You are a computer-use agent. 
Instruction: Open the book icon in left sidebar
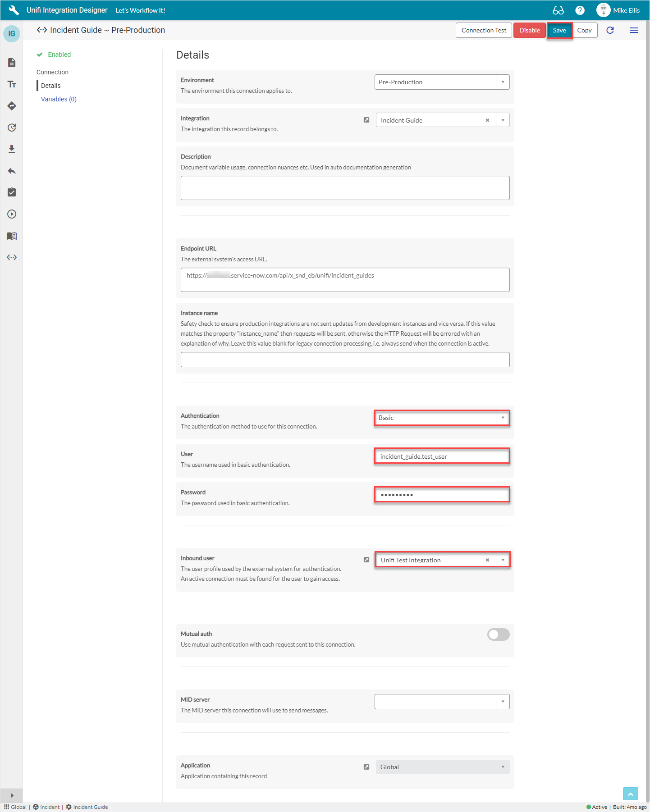(x=12, y=236)
